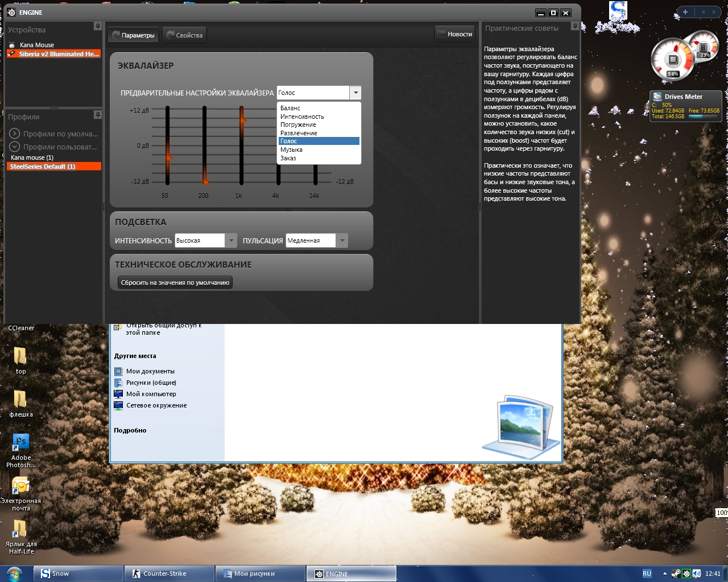Click the Kana Mouse device icon

[12, 45]
